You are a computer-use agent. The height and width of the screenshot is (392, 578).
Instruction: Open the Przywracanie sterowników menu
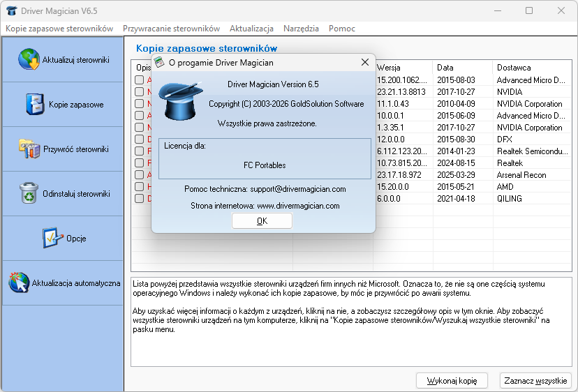point(172,29)
